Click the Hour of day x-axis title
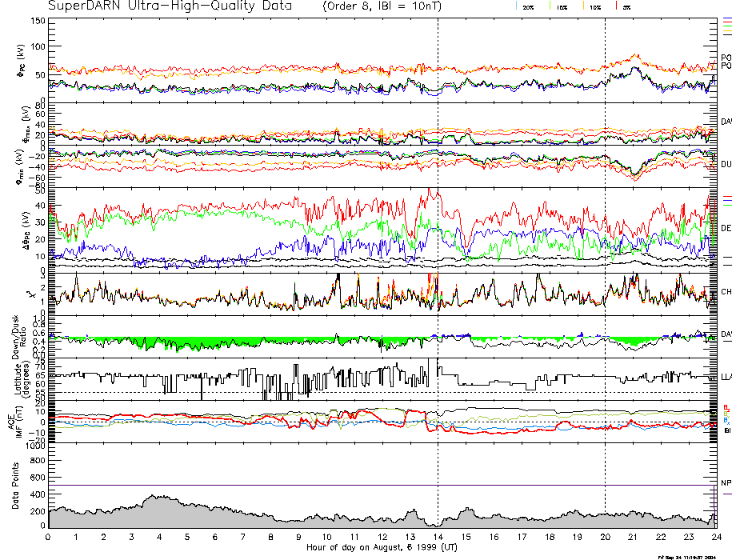 click(382, 548)
